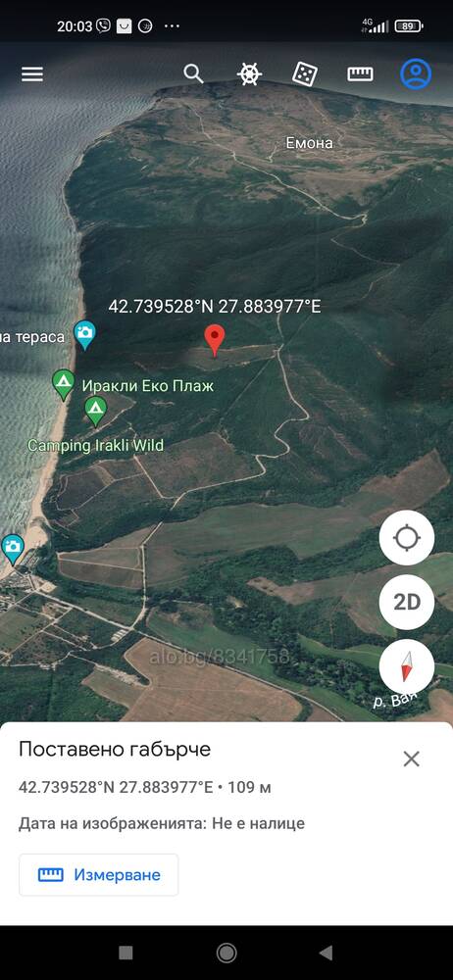This screenshot has width=453, height=980.
Task: Tap the Измерване measure button
Action: [x=99, y=874]
